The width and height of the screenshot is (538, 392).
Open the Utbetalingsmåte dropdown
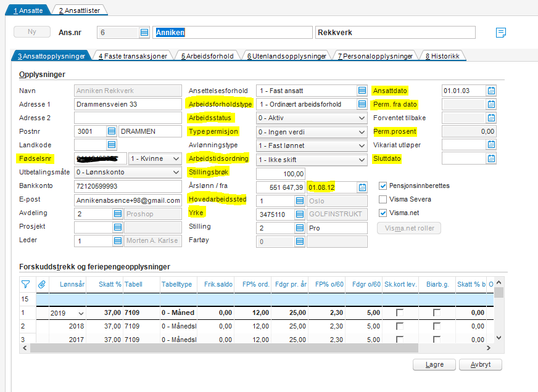tap(175, 172)
